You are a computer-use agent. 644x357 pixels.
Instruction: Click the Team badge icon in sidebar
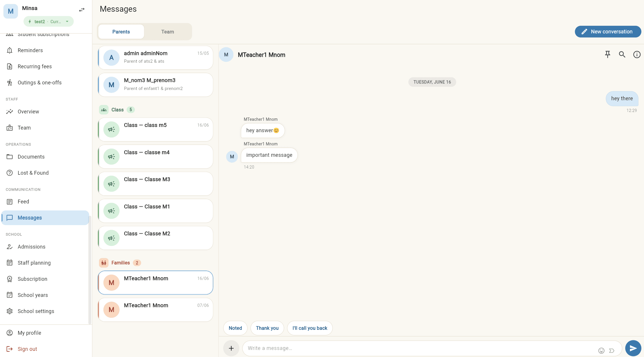point(10,128)
